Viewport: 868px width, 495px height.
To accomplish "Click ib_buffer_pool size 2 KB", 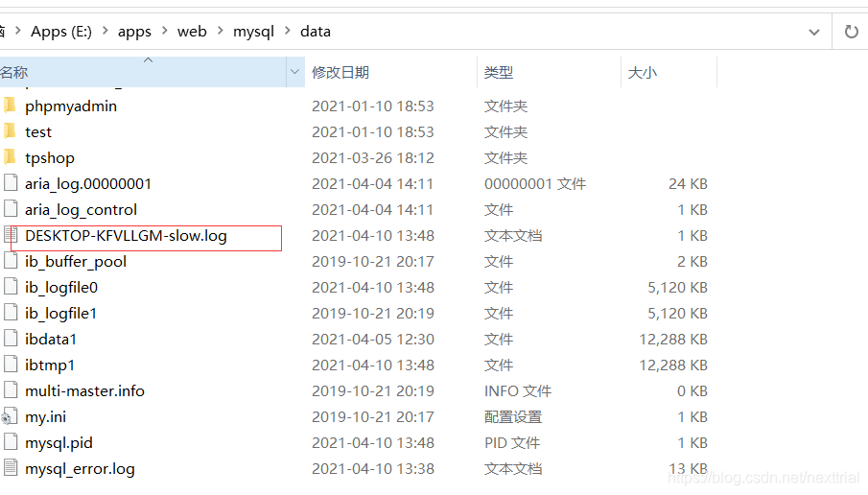I will [x=692, y=261].
